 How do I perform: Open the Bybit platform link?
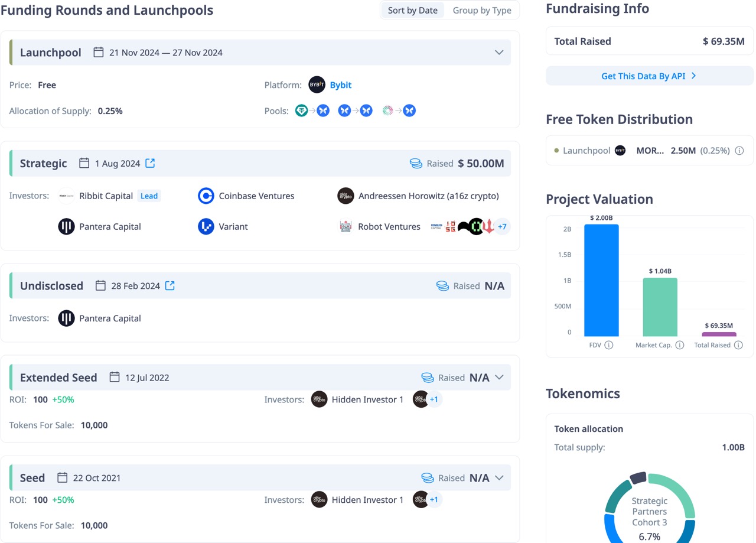[341, 85]
